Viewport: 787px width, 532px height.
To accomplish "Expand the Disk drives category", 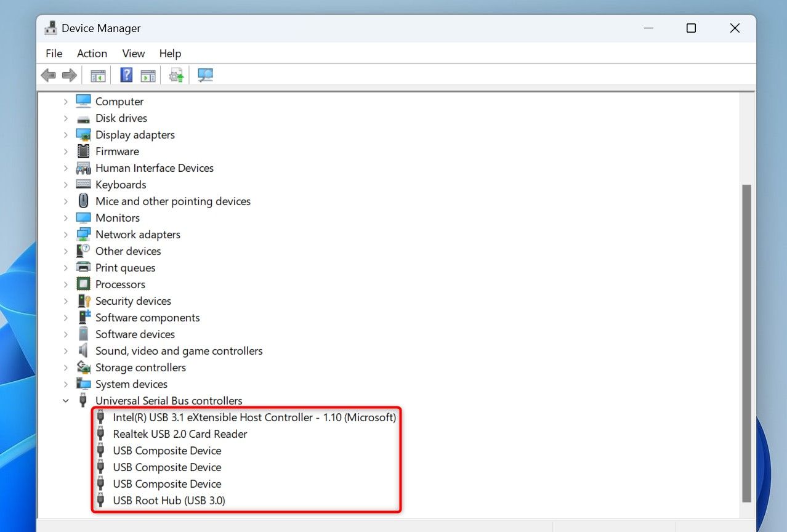I will tap(66, 118).
